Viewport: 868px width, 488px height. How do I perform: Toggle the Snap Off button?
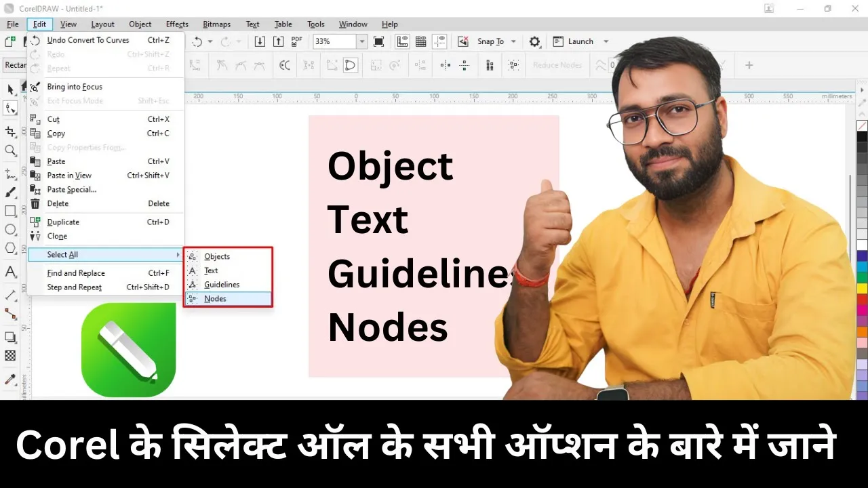click(462, 41)
